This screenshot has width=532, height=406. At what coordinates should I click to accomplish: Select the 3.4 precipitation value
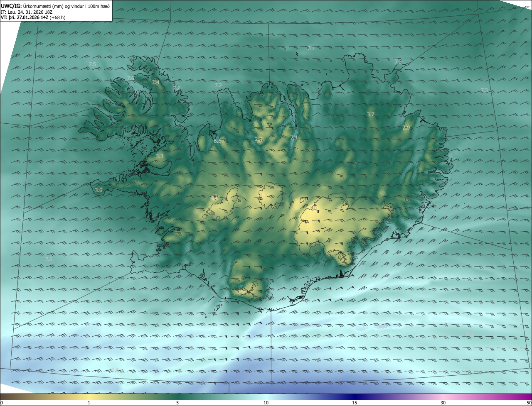pos(155,83)
